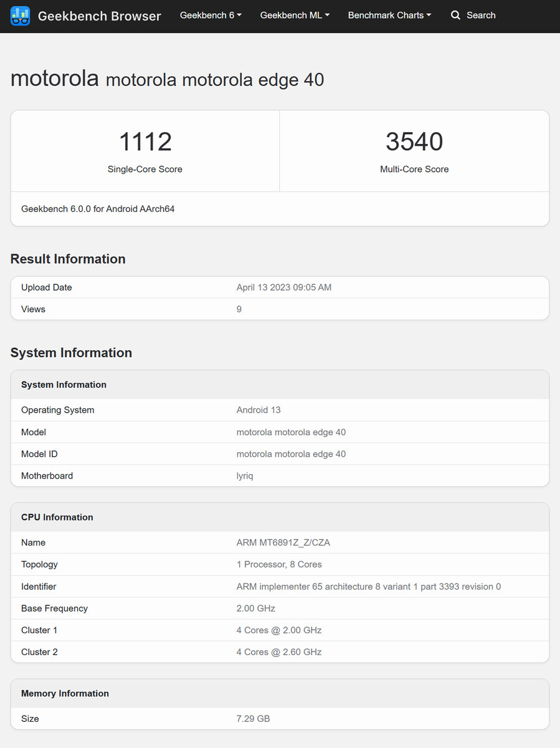The width and height of the screenshot is (560, 748).
Task: Click the single-core score 1112
Action: [145, 141]
